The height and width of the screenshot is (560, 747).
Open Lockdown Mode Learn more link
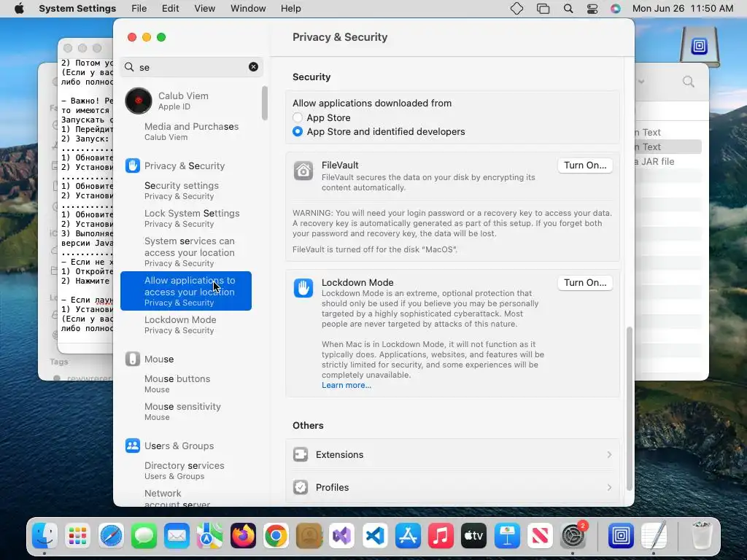347,385
